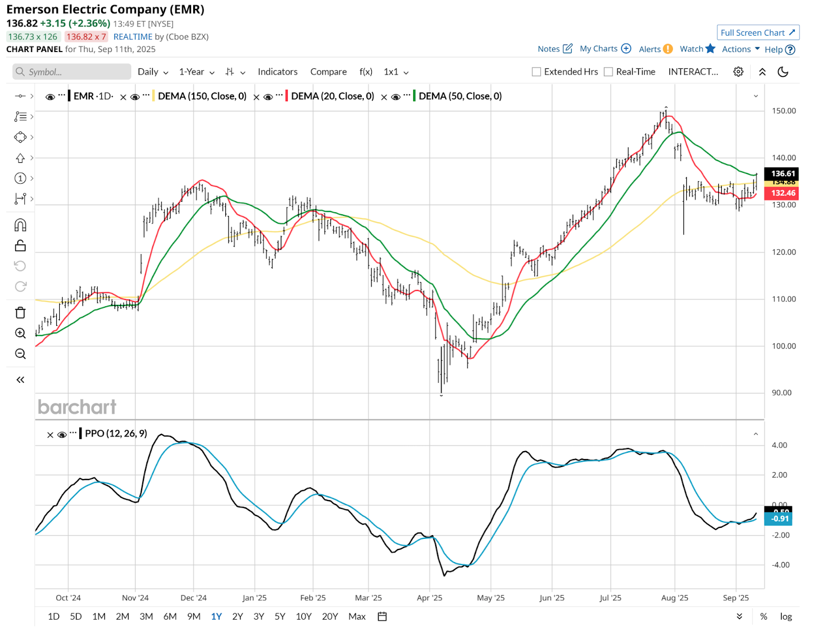The height and width of the screenshot is (635, 840).
Task: Open Help question mark icon
Action: tap(790, 49)
